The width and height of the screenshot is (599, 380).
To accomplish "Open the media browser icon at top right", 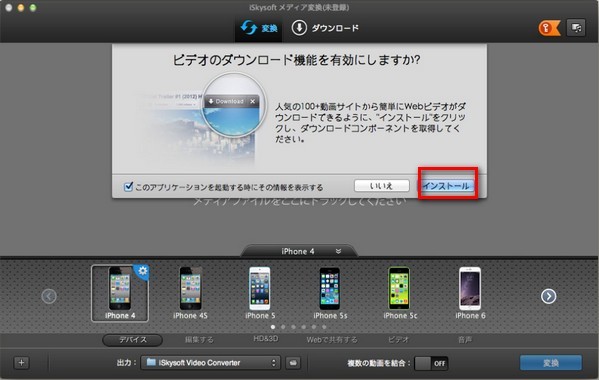I will point(576,28).
